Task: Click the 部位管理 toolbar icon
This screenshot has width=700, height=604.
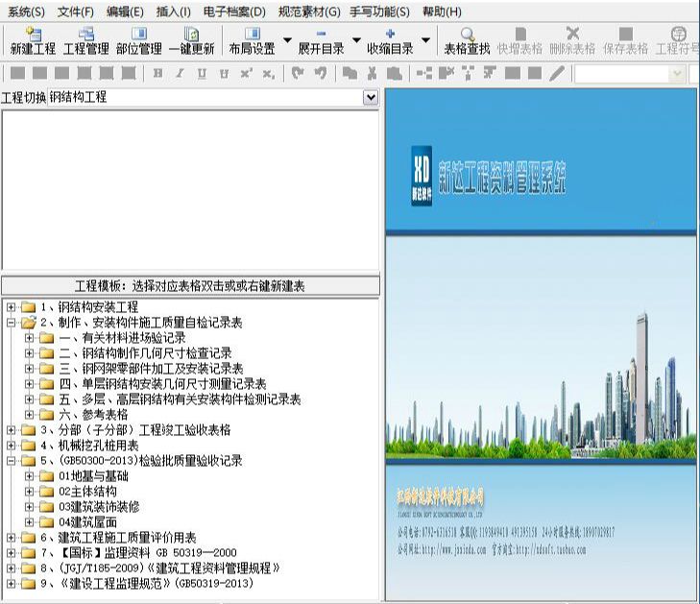Action: 138,41
